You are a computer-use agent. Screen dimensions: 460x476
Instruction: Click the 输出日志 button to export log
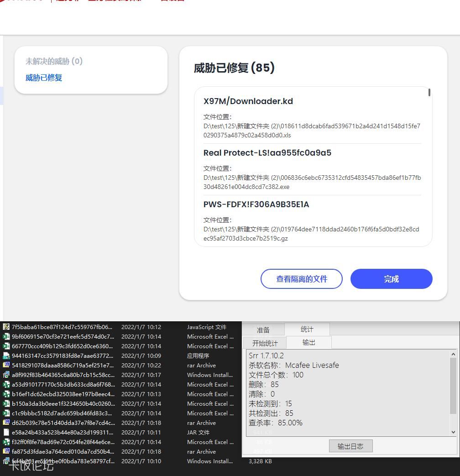click(350, 446)
